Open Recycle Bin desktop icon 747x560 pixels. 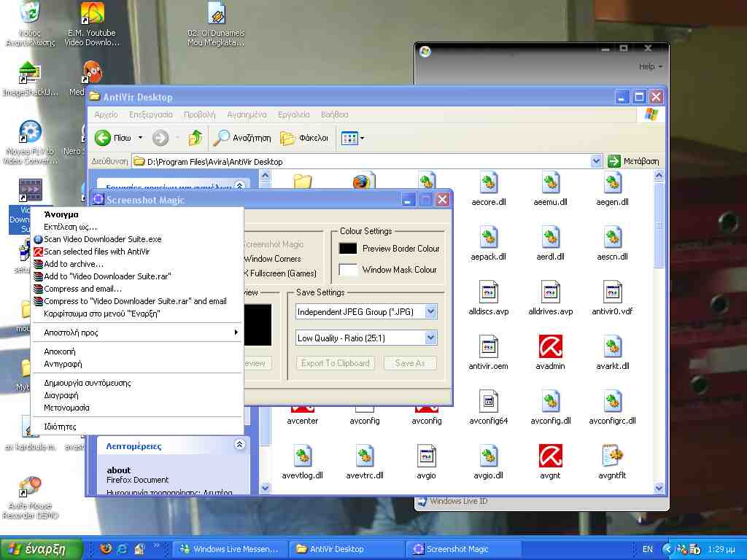click(31, 12)
